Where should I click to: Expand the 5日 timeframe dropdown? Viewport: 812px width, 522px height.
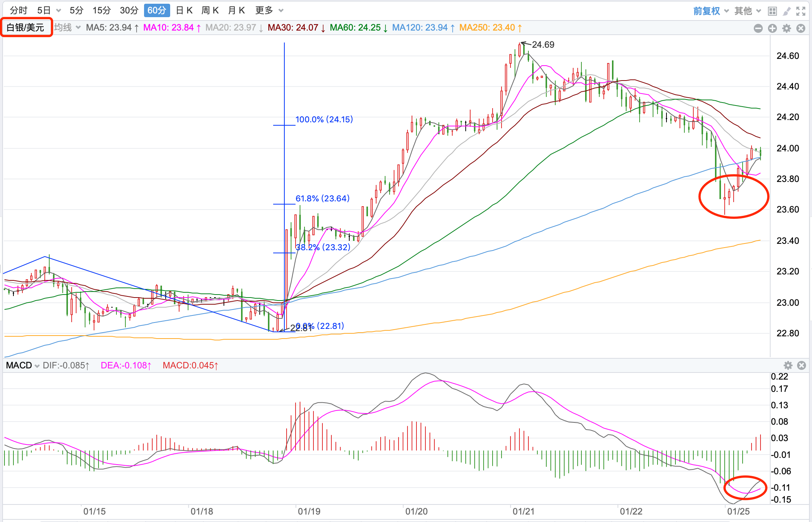tap(59, 10)
